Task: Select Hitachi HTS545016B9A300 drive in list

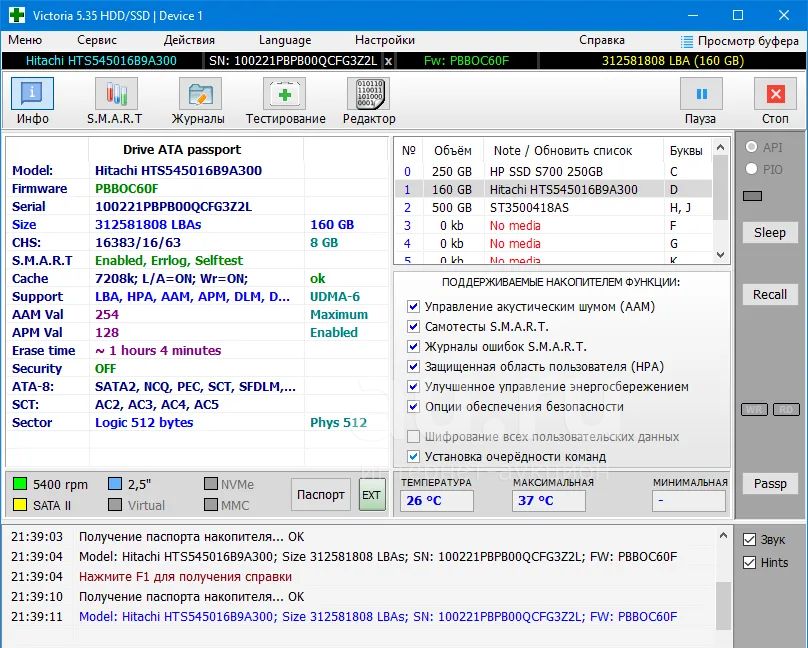Action: tap(553, 190)
